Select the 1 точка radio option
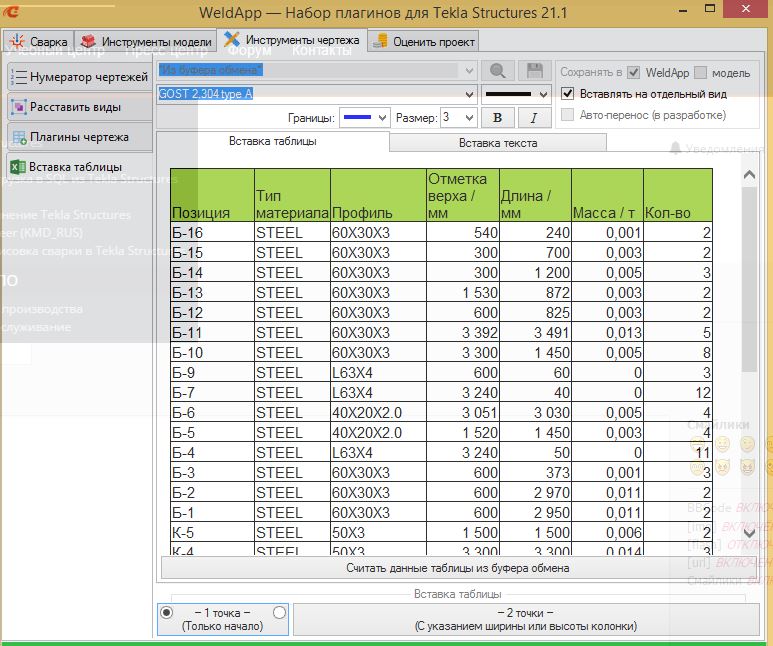The width and height of the screenshot is (773, 646). pyautogui.click(x=166, y=612)
